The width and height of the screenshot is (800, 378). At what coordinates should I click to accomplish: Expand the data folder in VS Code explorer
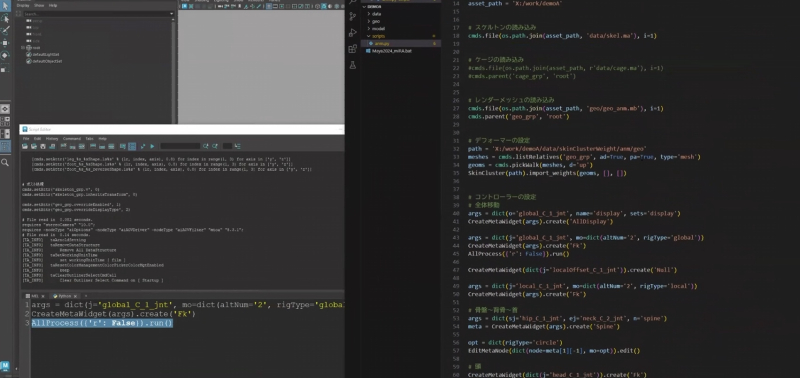pos(368,14)
